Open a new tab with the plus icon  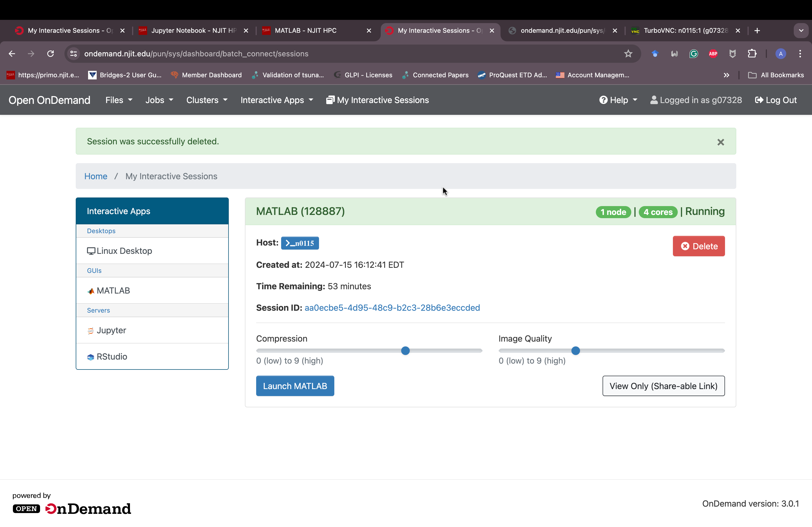(x=757, y=31)
